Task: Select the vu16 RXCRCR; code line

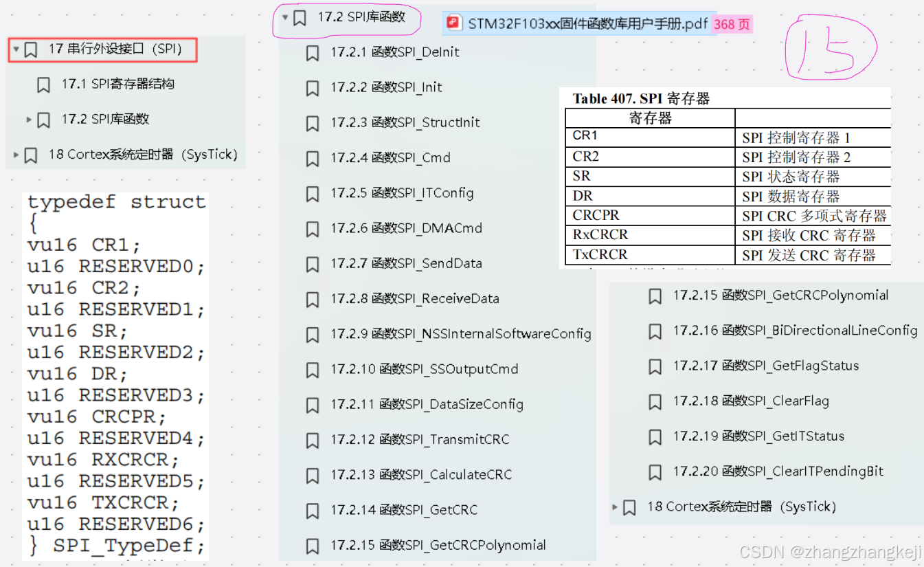Action: click(103, 460)
